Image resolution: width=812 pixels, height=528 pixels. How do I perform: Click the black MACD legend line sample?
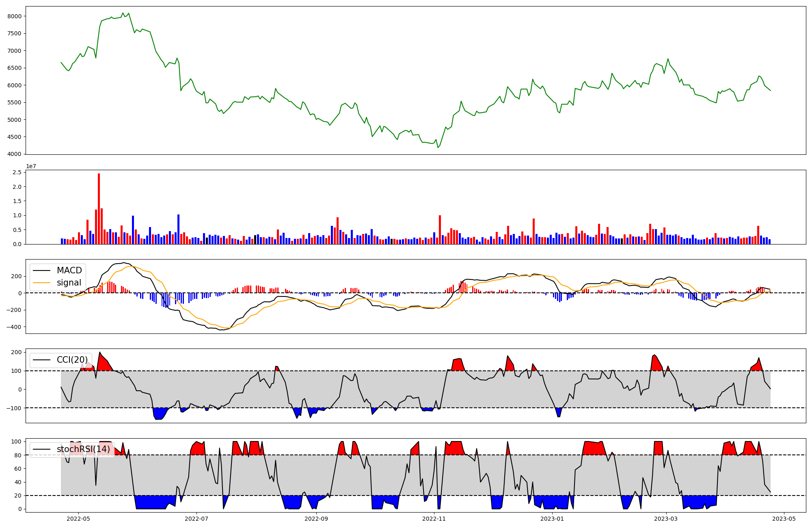coord(41,270)
